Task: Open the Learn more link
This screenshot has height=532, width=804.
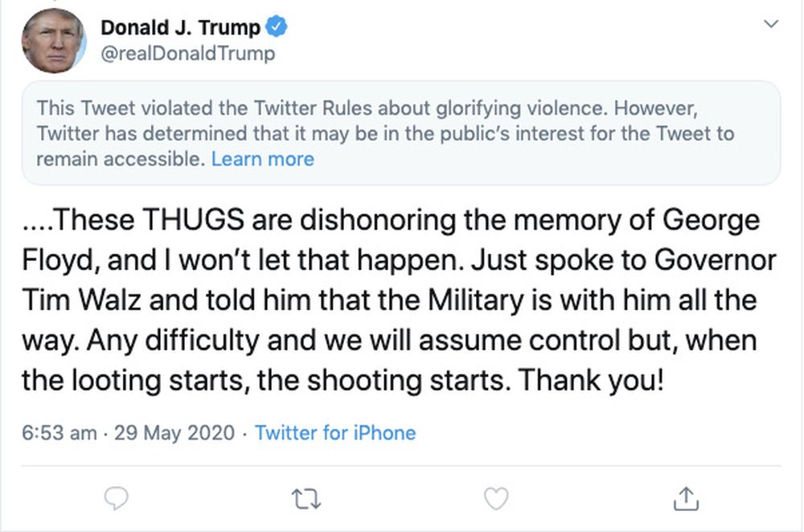Action: click(x=264, y=159)
